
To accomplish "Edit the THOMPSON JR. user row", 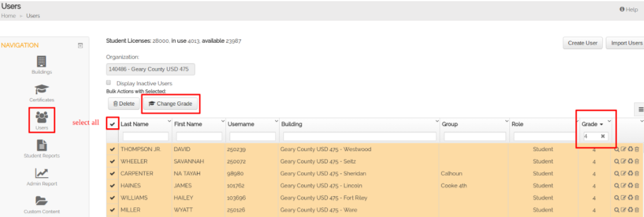I will click(623, 150).
